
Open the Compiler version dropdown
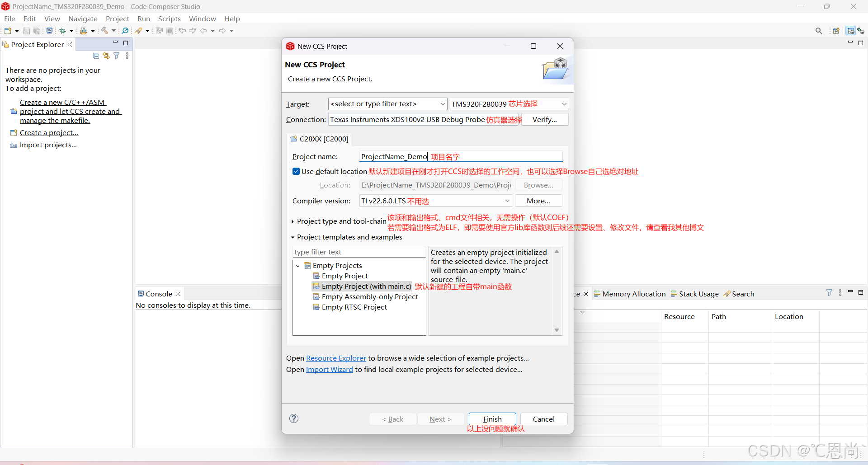pos(507,201)
